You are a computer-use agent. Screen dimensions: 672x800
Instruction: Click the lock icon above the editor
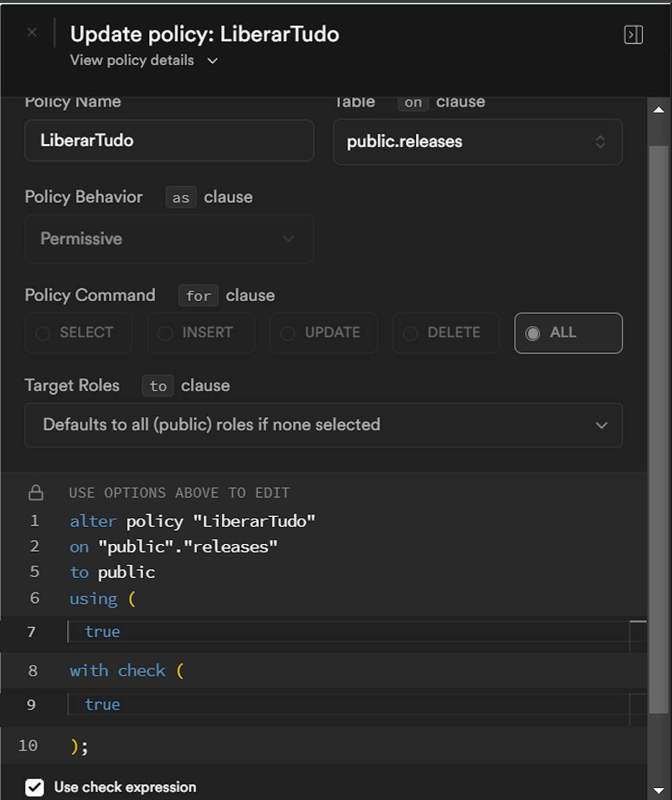36,493
